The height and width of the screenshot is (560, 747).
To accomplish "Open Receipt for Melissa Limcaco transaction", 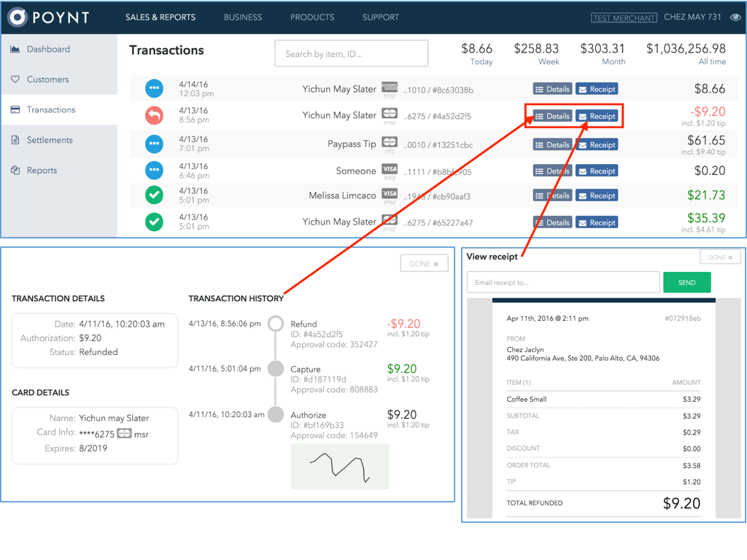I will click(597, 195).
